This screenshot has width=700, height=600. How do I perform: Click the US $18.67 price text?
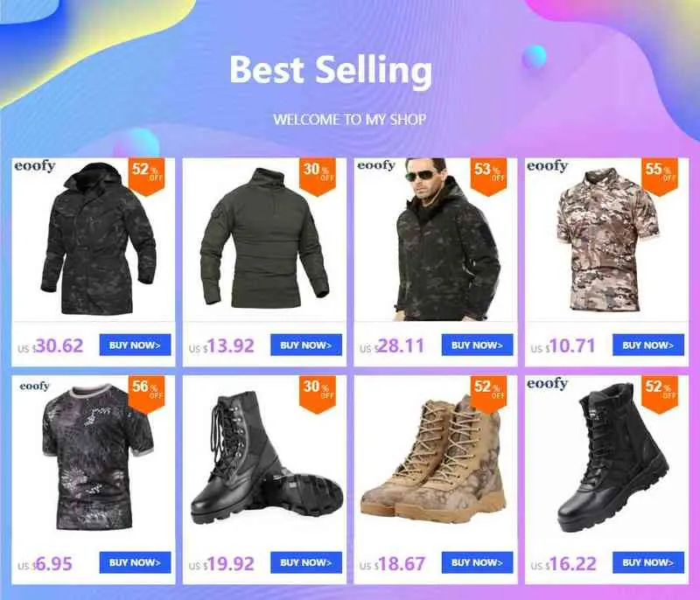click(x=392, y=564)
